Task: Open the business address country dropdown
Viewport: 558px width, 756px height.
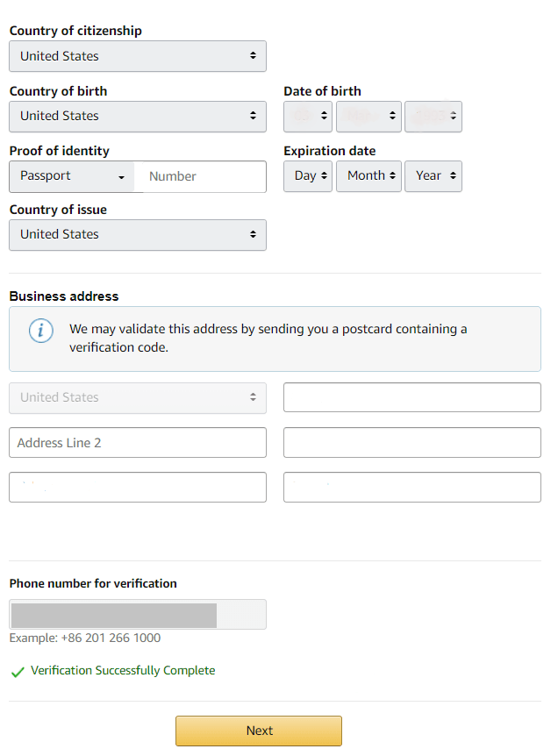Action: coord(137,397)
